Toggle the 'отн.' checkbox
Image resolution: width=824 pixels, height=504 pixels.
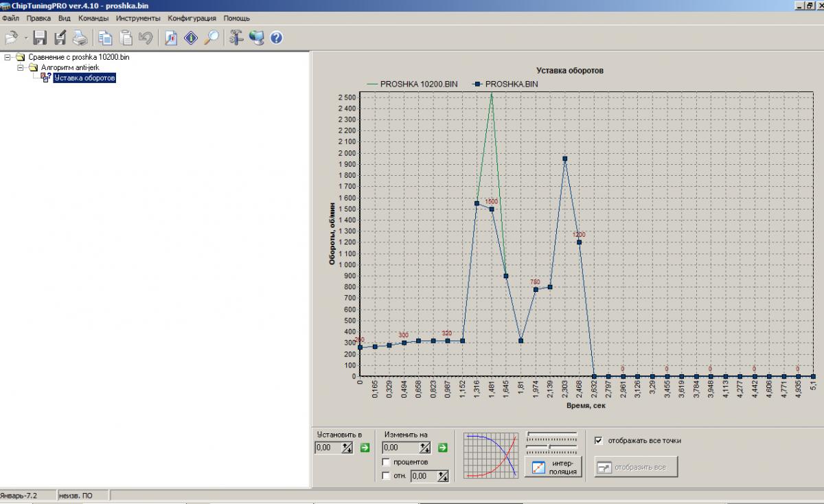pos(387,476)
